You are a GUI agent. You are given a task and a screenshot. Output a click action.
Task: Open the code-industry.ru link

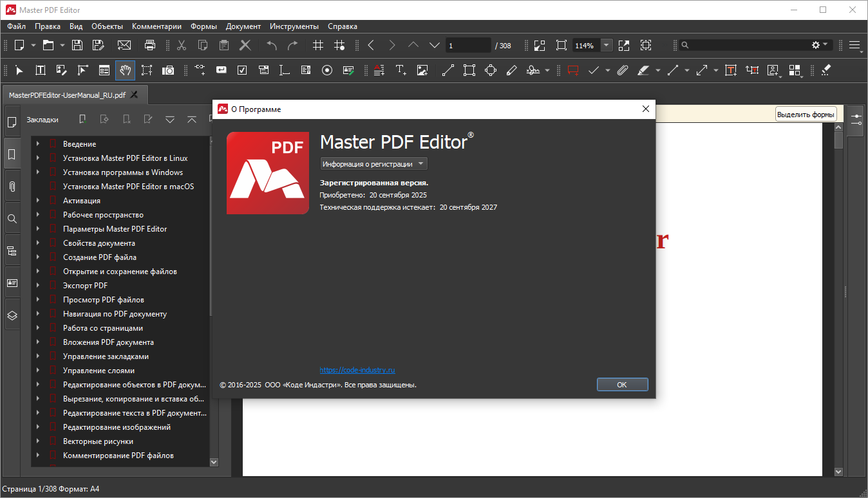[357, 370]
